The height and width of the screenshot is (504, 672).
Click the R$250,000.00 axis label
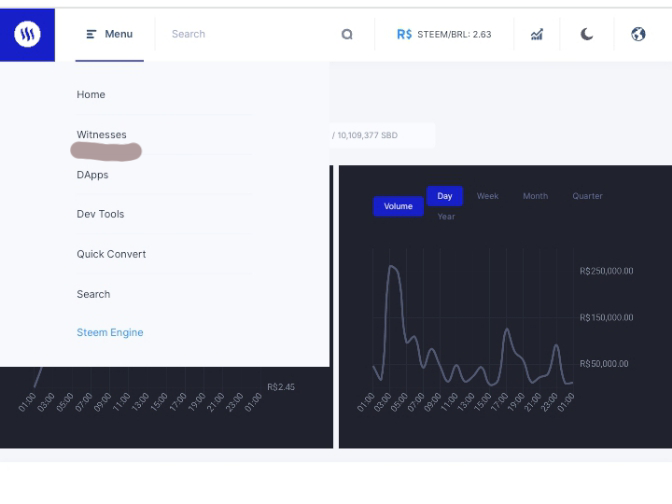606,271
